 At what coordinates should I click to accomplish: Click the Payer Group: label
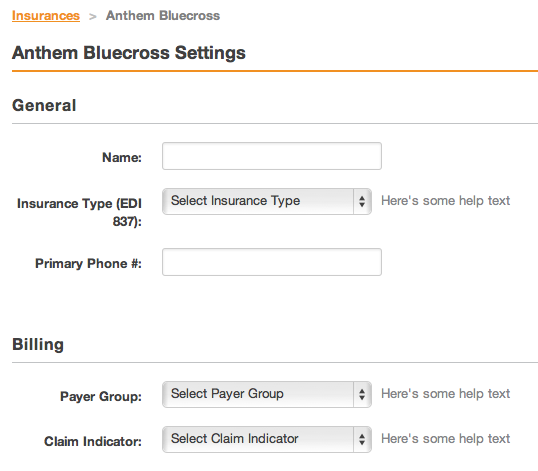pos(101,397)
